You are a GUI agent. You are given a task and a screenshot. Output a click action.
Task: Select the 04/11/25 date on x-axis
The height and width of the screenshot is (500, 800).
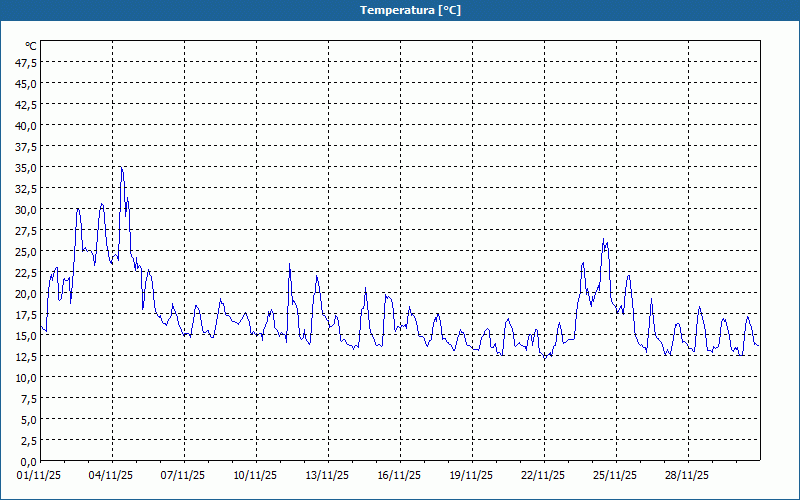pos(112,475)
